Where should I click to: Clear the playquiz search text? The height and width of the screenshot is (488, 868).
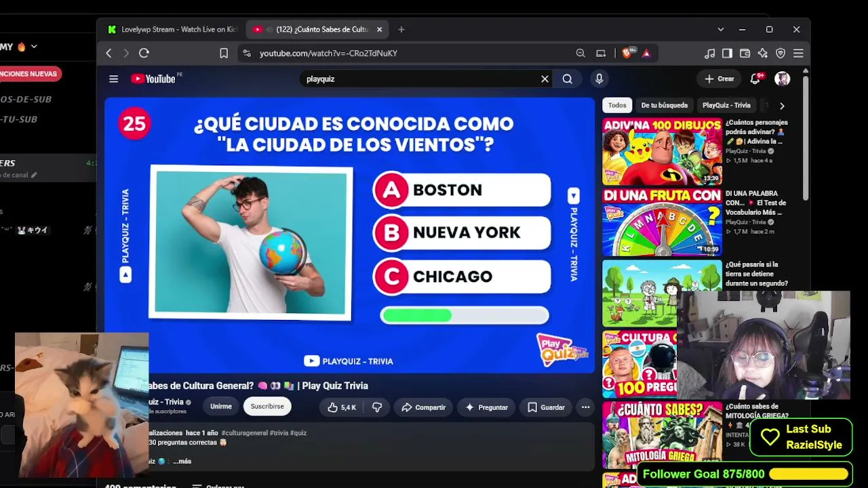click(545, 79)
